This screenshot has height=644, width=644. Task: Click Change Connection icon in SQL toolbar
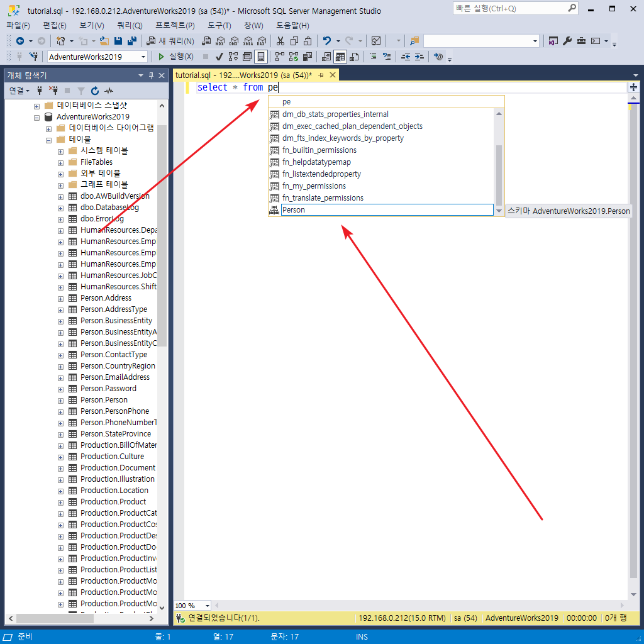pos(34,57)
